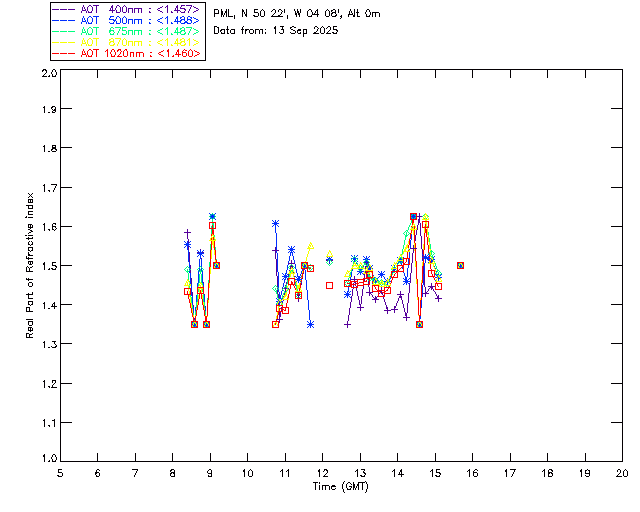
Task: Click the blue asterisk at 1.35 near hour 11.7
Action: pos(311,325)
